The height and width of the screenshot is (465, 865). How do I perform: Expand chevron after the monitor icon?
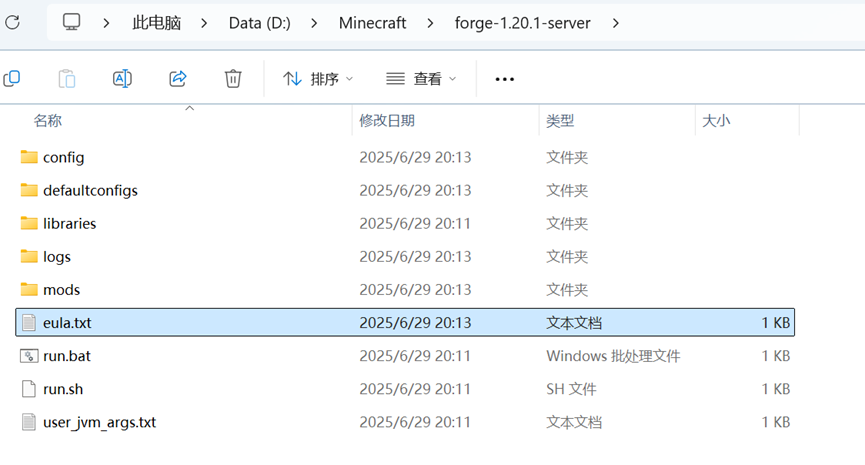(106, 23)
